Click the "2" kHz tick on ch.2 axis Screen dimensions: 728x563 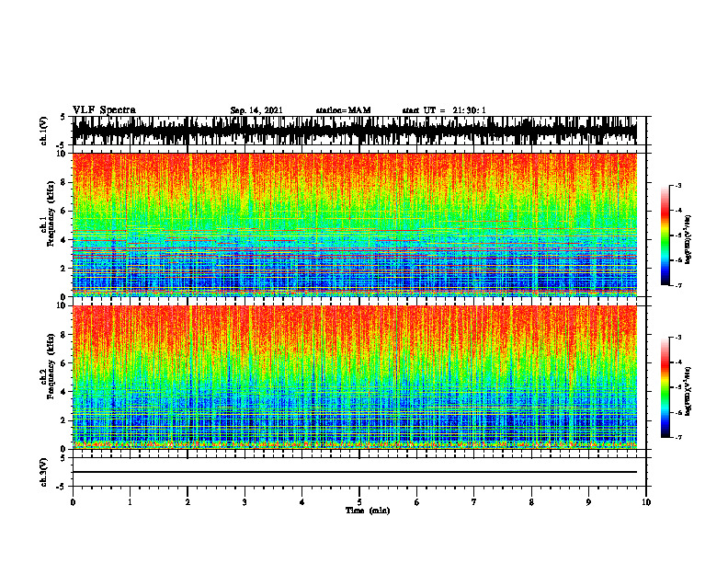(x=64, y=420)
